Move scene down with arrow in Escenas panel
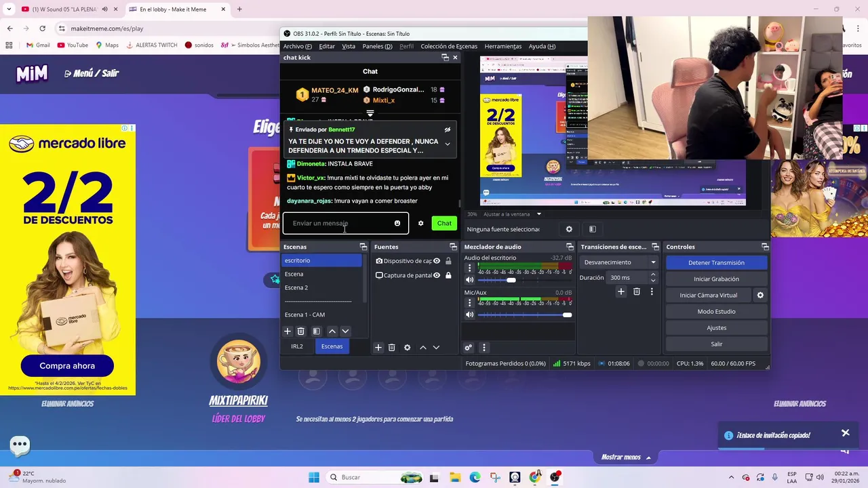868x488 pixels. pos(345,331)
